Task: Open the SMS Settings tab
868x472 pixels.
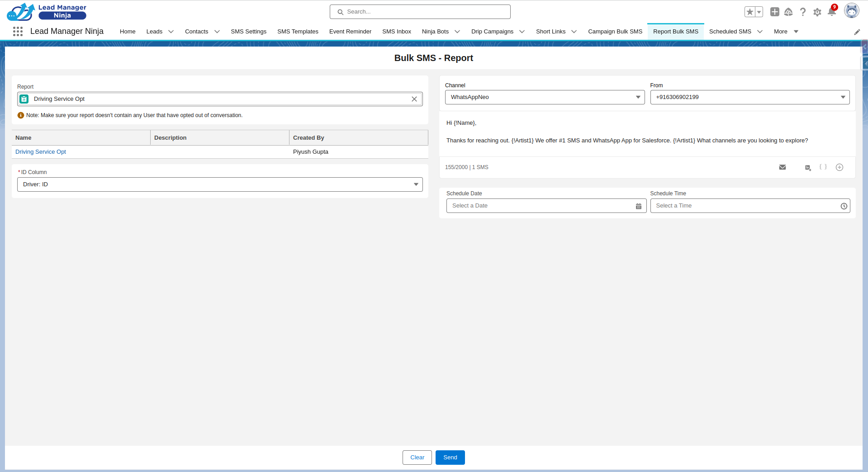Action: coord(249,32)
